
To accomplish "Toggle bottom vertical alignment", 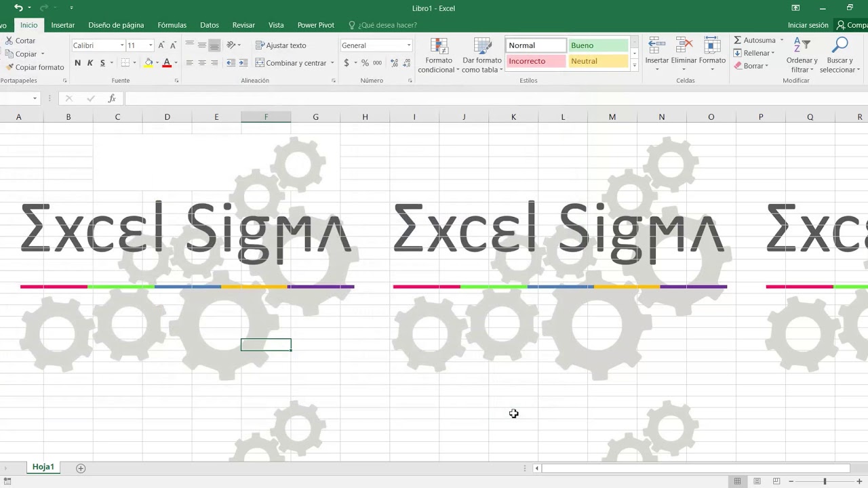I will [214, 45].
